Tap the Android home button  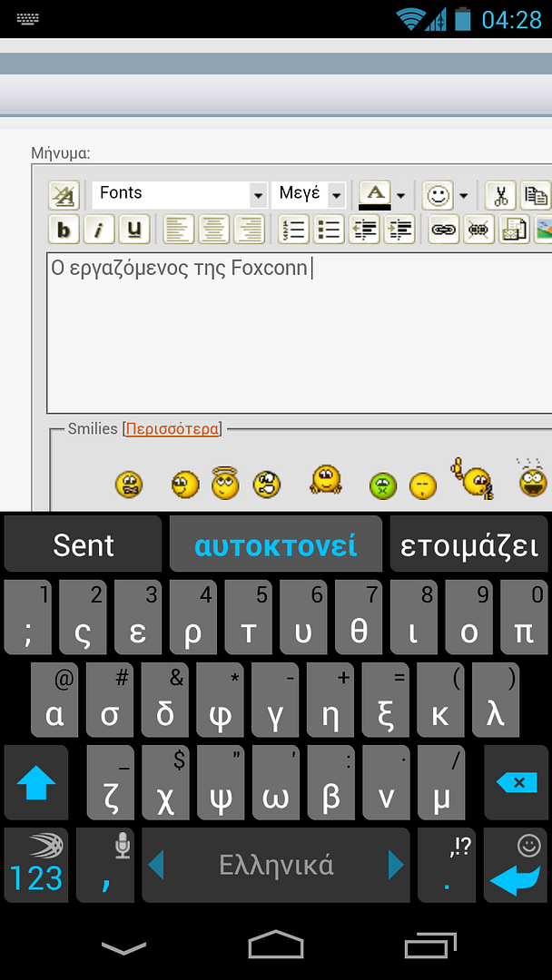276,945
